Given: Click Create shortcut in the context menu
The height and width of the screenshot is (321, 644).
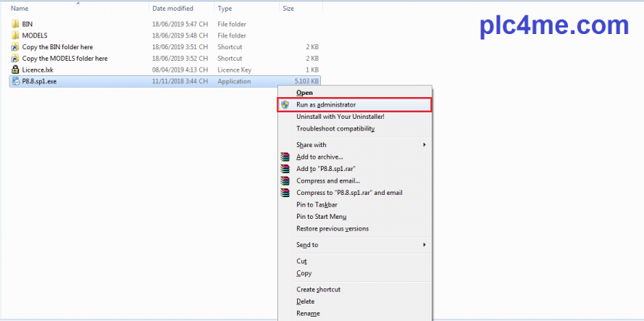Looking at the screenshot, I should [x=318, y=289].
